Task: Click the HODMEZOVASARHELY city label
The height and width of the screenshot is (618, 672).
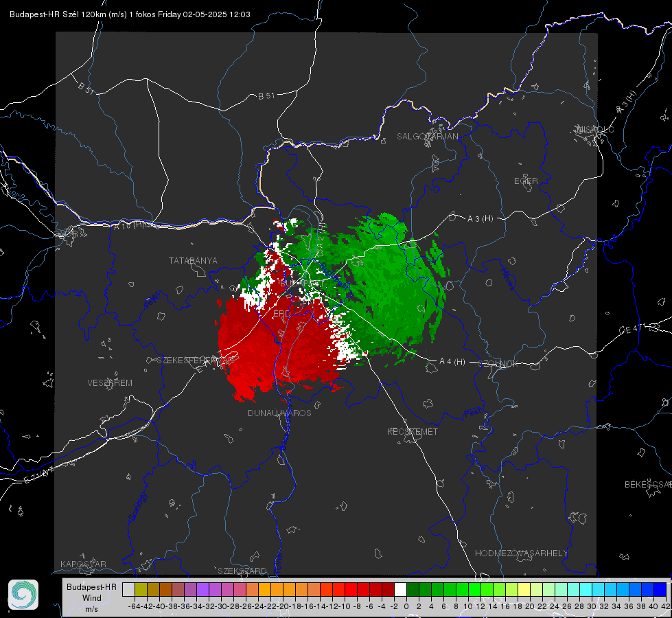Action: click(x=521, y=553)
